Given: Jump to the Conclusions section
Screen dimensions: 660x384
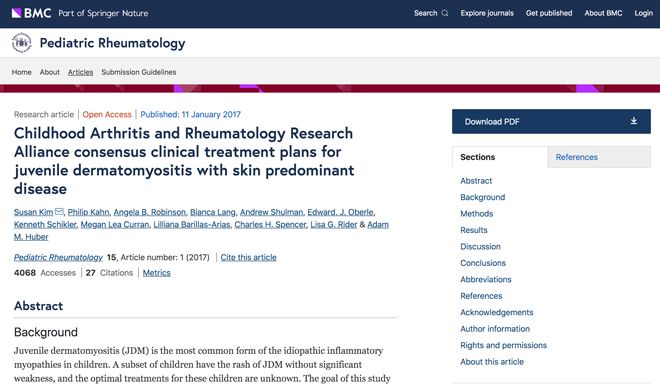Looking at the screenshot, I should click(483, 263).
